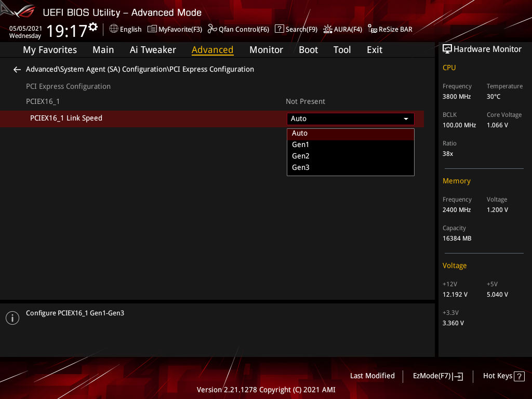Click Core Voltage value 1.066 V
The image size is (532, 399).
pos(497,125)
